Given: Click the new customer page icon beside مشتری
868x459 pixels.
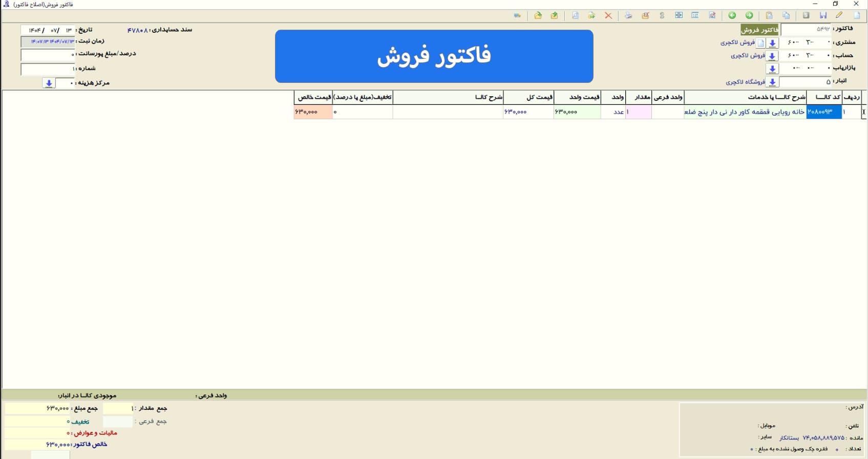Looking at the screenshot, I should click(761, 43).
